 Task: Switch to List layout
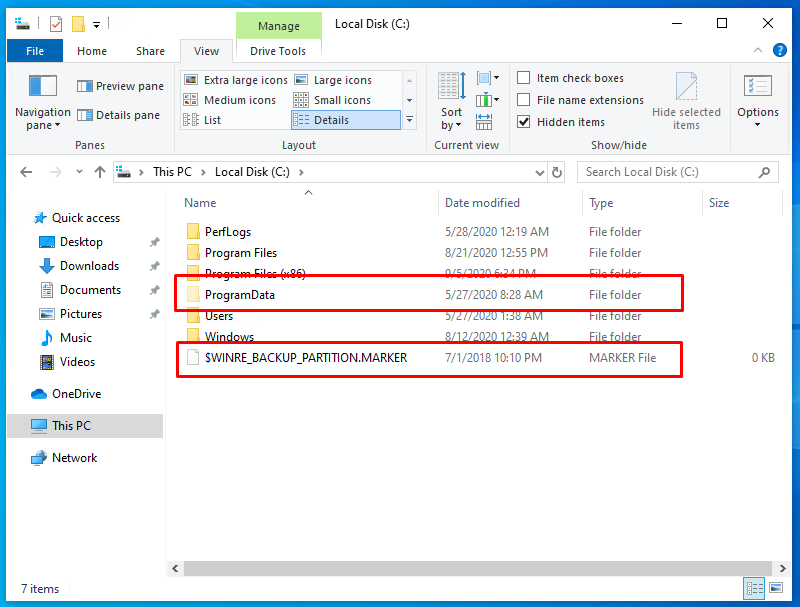pyautogui.click(x=203, y=120)
